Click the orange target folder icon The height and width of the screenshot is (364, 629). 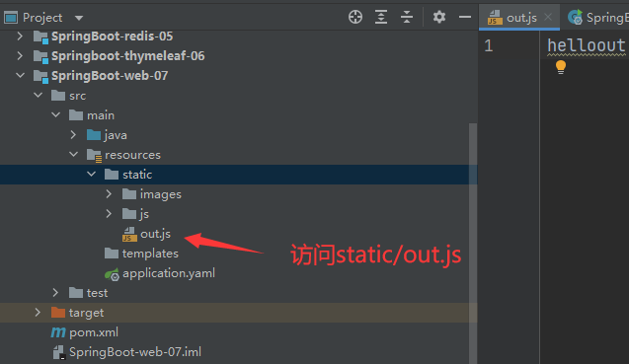[58, 313]
